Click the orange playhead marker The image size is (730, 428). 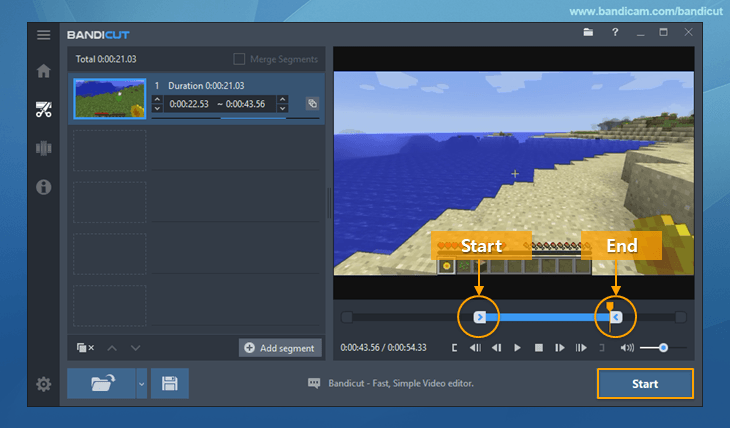tap(609, 306)
